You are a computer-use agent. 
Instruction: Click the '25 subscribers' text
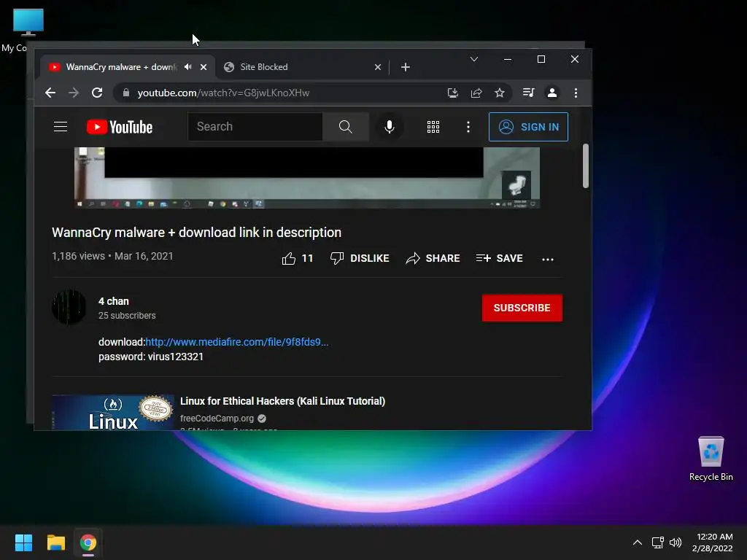127,315
